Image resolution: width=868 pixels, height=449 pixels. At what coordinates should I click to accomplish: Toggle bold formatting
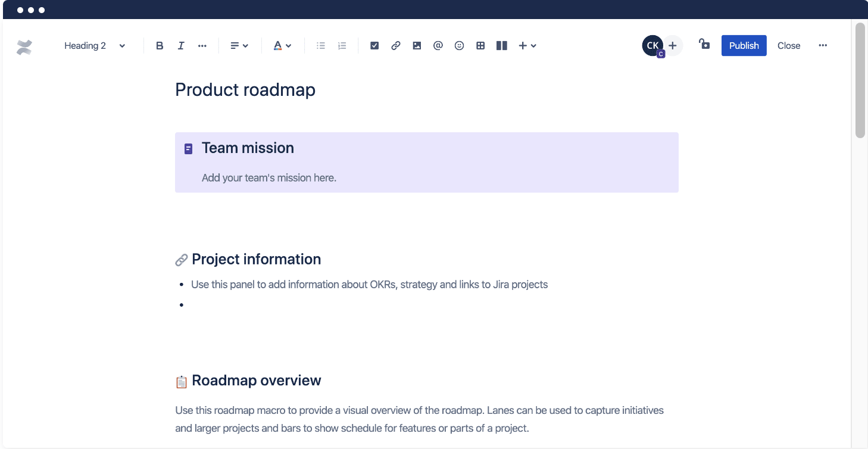[160, 45]
